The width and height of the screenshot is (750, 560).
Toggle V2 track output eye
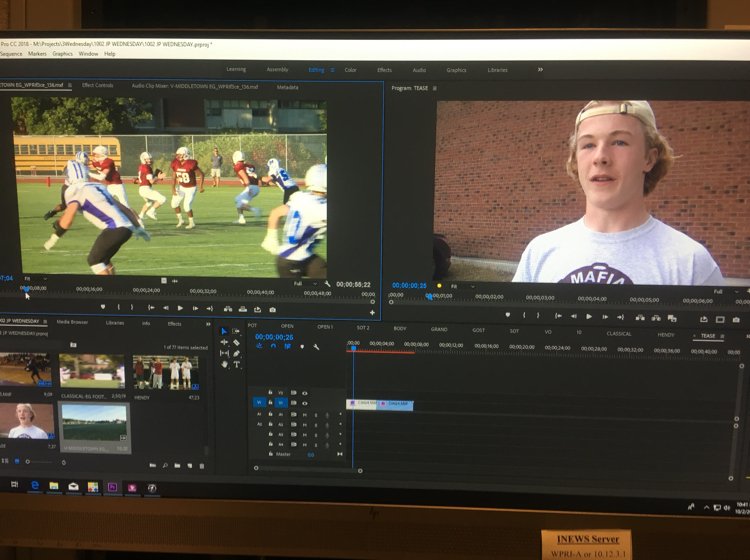(305, 393)
